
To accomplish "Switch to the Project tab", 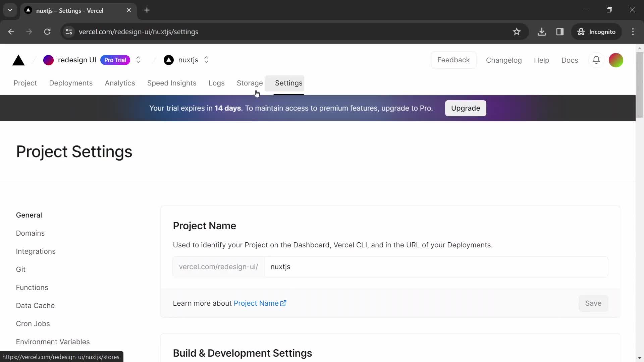I will coord(25,83).
